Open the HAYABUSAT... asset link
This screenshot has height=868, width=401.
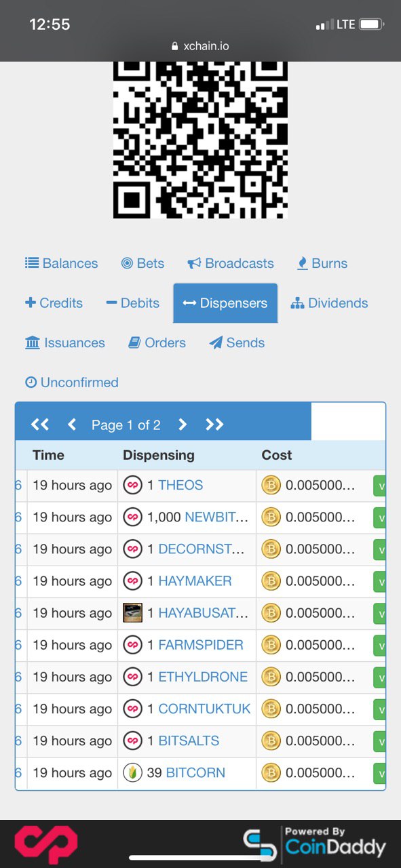204,612
